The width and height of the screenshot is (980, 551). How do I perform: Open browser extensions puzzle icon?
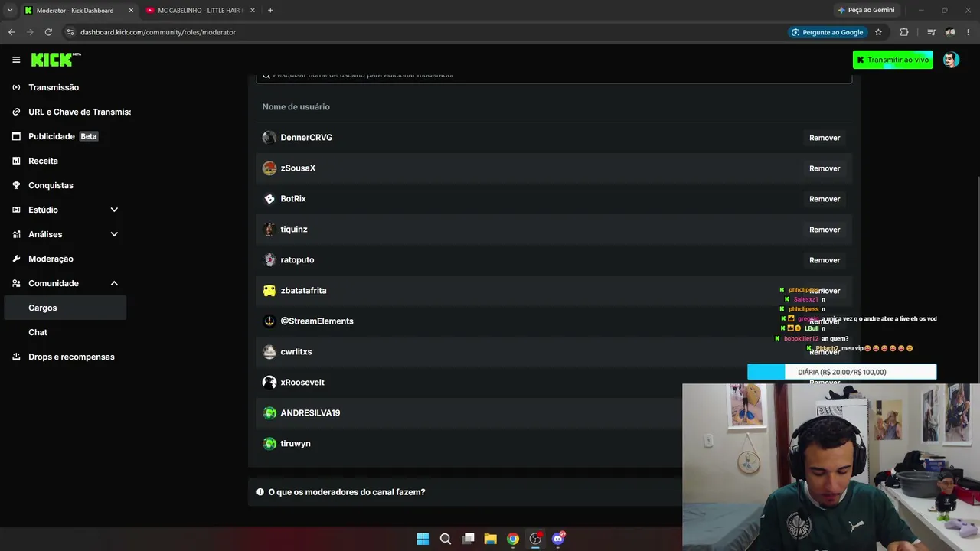[904, 32]
